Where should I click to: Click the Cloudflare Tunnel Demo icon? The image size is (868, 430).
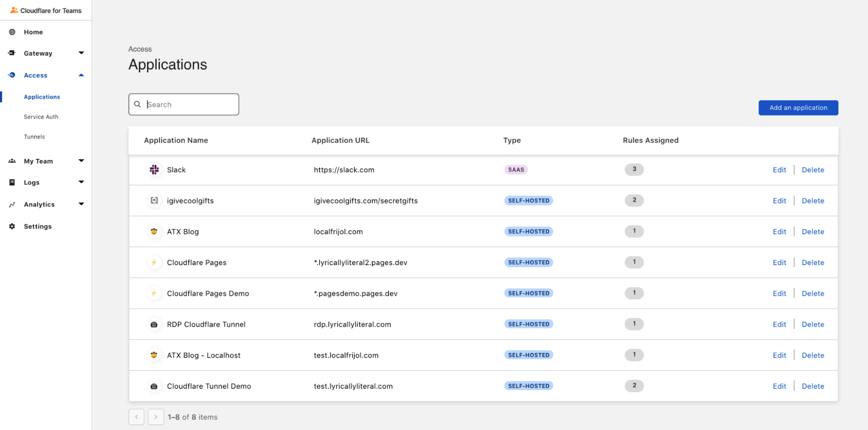[x=154, y=386]
